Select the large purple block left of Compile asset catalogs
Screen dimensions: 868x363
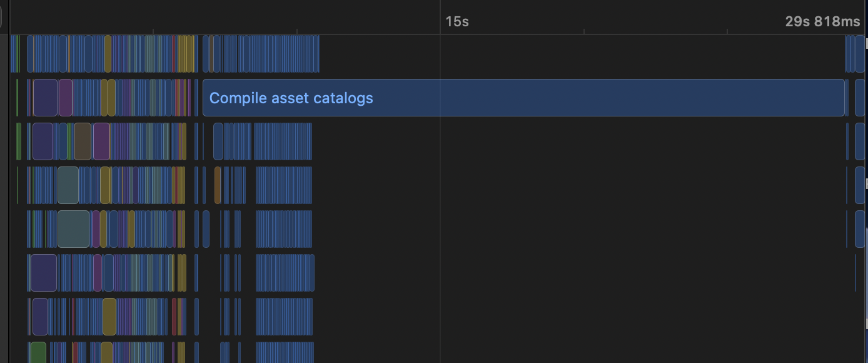pos(45,98)
